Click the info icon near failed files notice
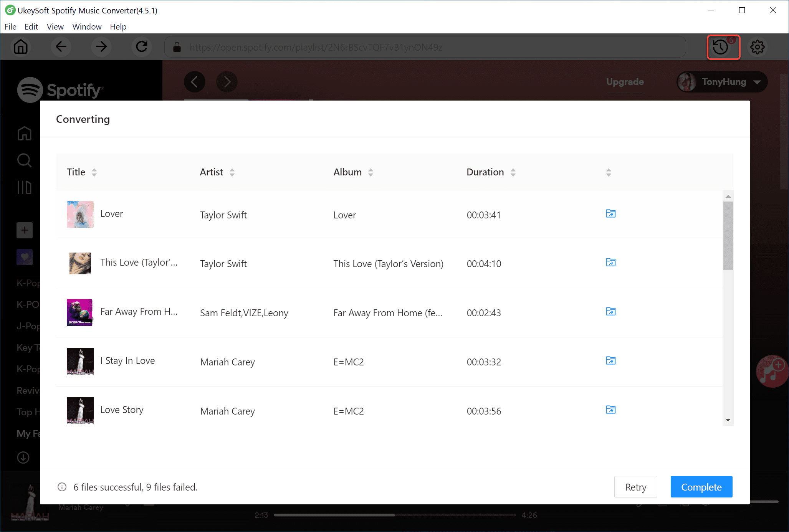 click(61, 487)
